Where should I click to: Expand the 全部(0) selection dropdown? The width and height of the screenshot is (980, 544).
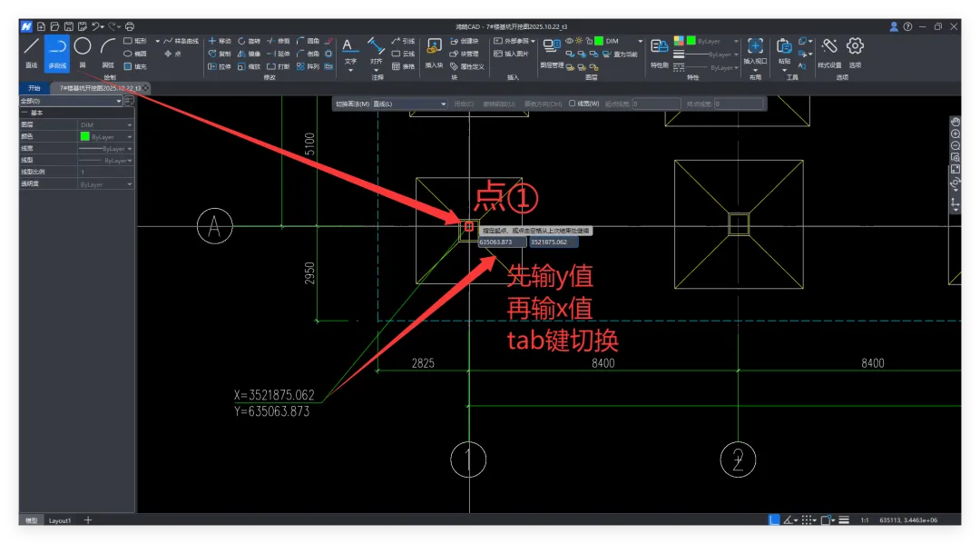71,102
